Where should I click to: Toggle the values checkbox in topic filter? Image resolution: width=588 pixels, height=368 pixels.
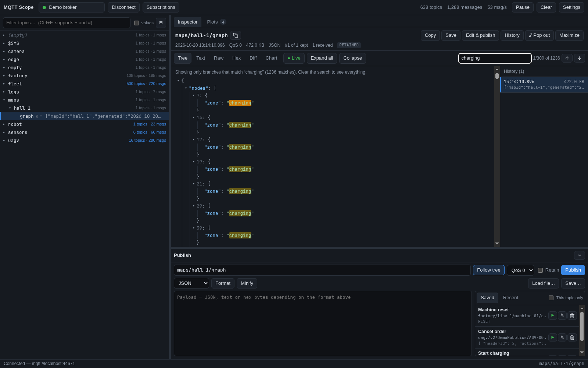point(137,23)
